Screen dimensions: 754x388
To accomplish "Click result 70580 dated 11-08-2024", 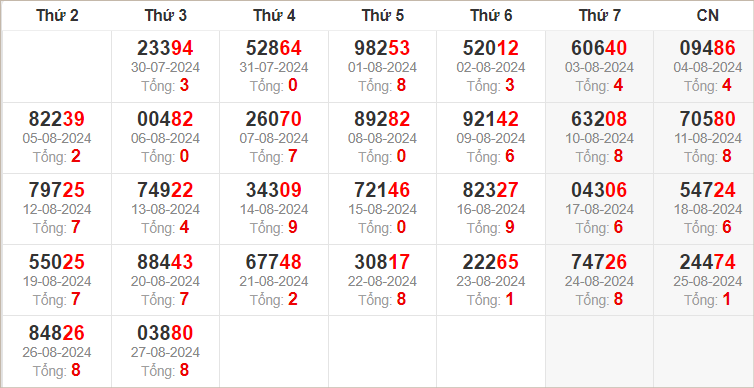I will (707, 119).
